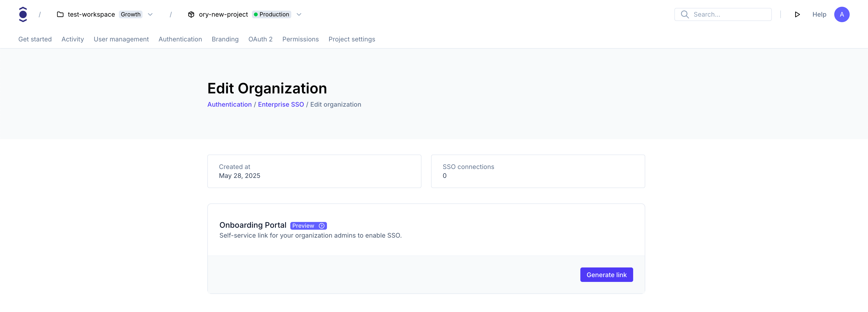Open the Authentication tab

click(x=180, y=39)
